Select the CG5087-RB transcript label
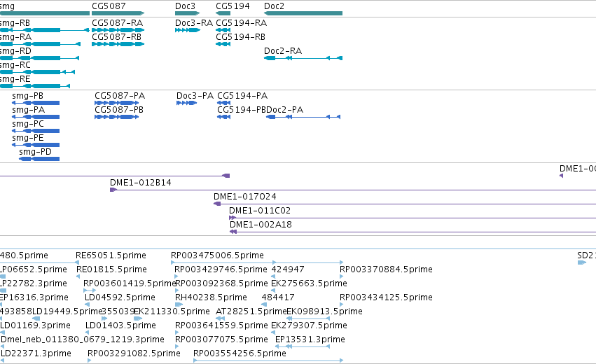The image size is (596, 364). click(x=117, y=37)
